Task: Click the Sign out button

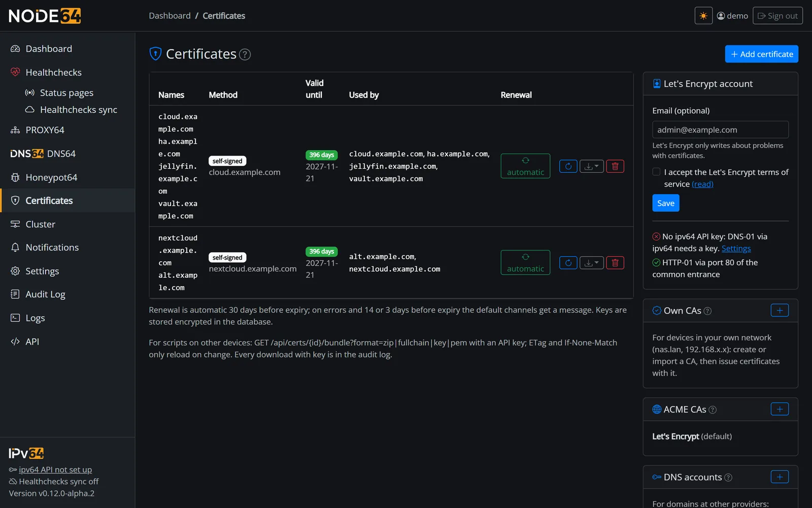Action: 777,16
